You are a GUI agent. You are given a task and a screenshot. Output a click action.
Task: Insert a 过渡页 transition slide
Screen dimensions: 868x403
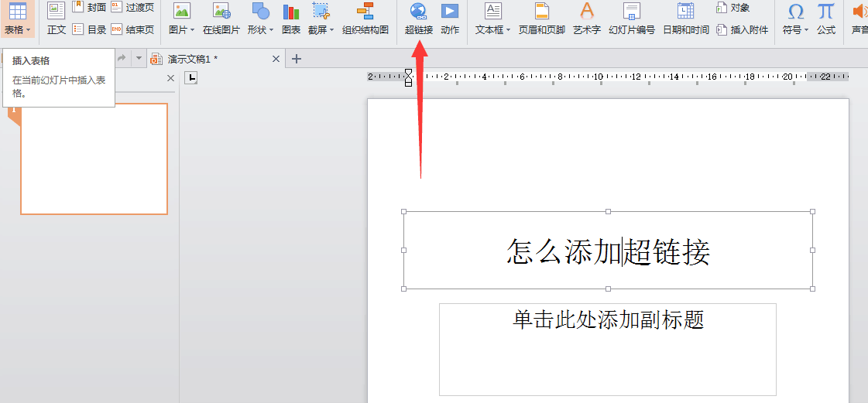(x=132, y=7)
